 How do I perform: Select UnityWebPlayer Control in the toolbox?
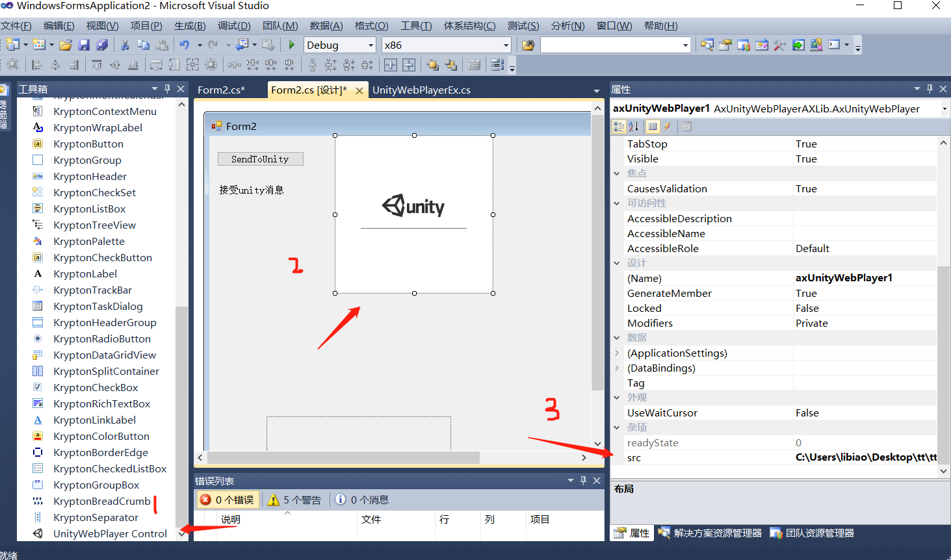[110, 533]
